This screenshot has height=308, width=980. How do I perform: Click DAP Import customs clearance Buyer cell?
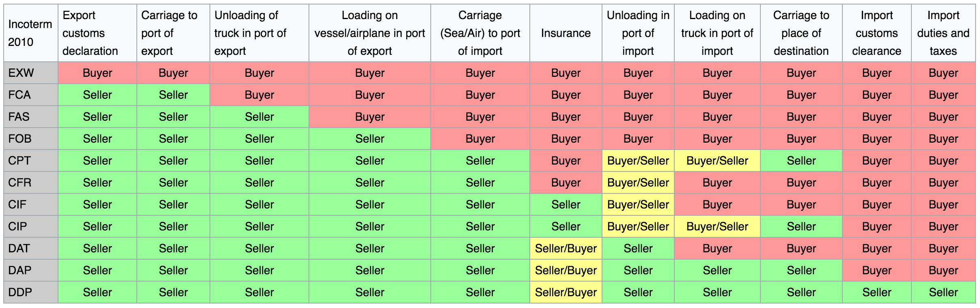click(877, 271)
